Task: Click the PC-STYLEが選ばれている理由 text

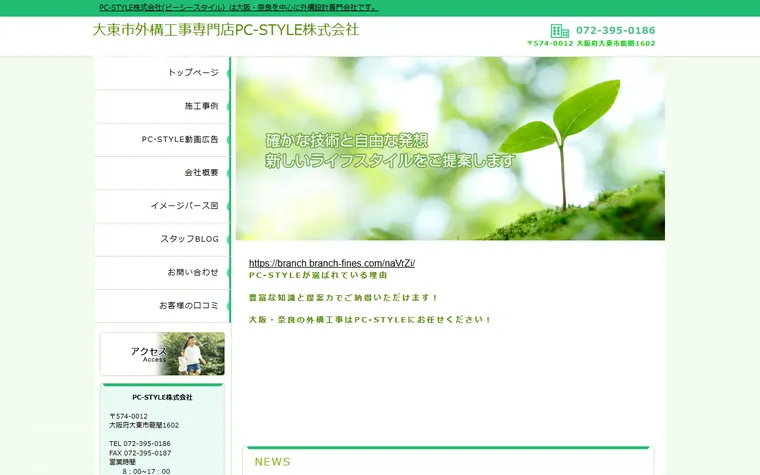Action: coord(318,275)
